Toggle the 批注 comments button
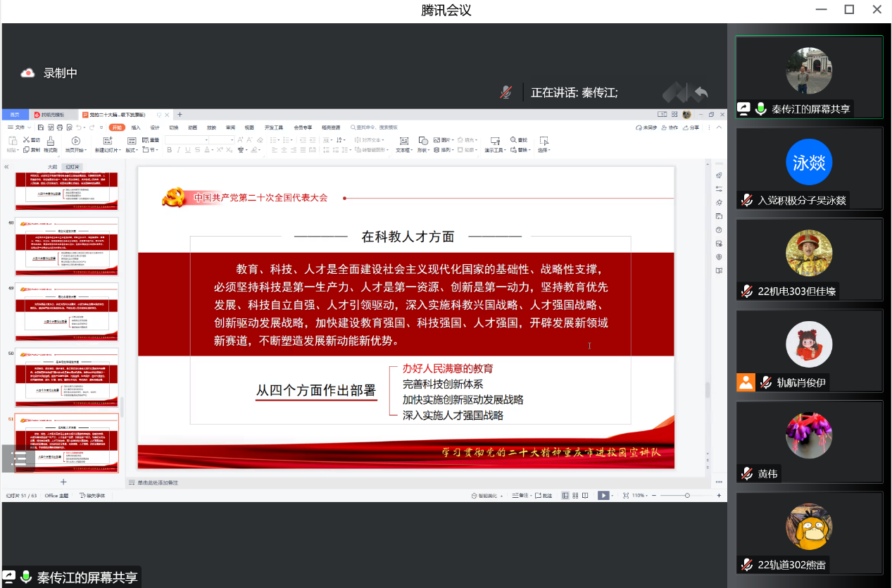Viewport: 892px width, 588px height. pos(544,496)
